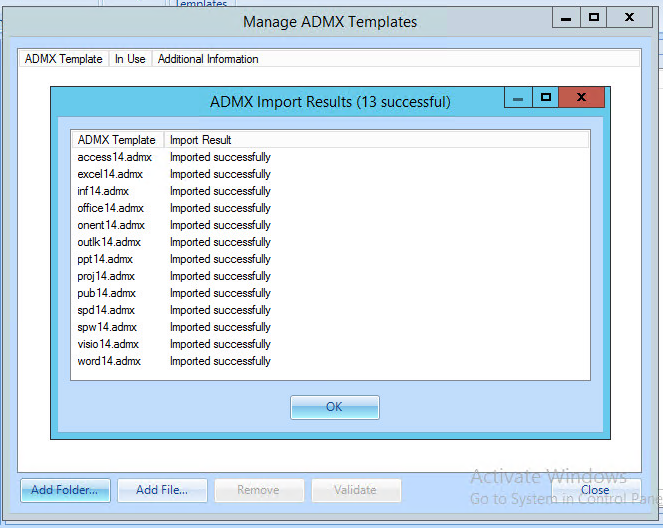The image size is (663, 528).
Task: Confirm import results with OK button
Action: click(334, 407)
